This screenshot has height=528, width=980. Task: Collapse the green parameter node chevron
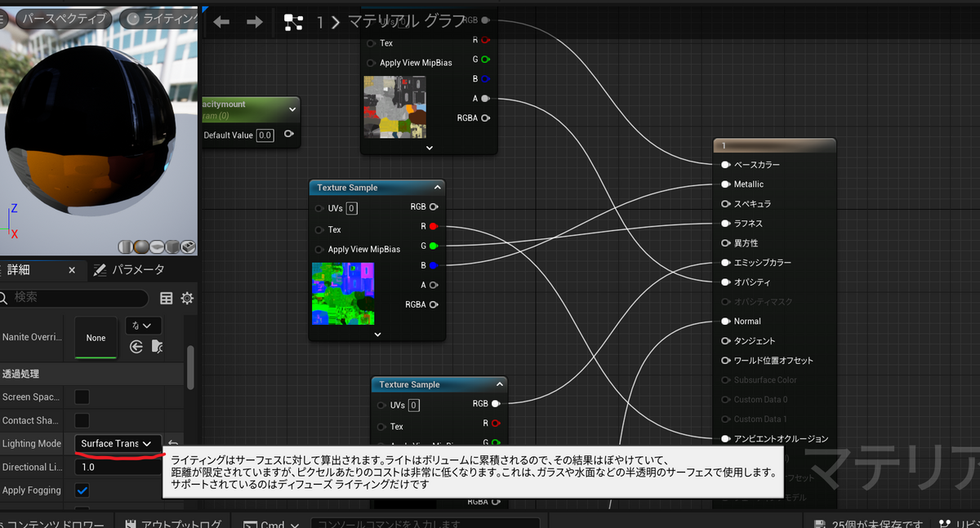coord(292,109)
